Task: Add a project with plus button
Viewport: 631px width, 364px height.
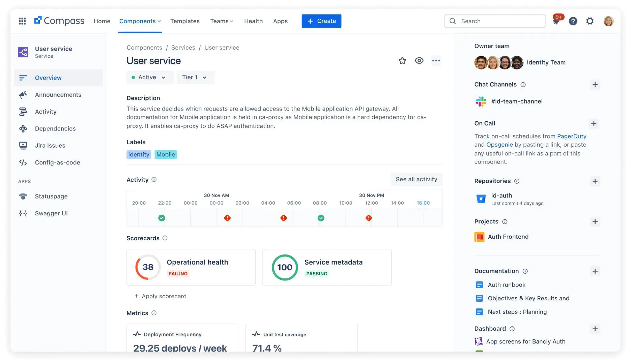Action: tap(595, 221)
